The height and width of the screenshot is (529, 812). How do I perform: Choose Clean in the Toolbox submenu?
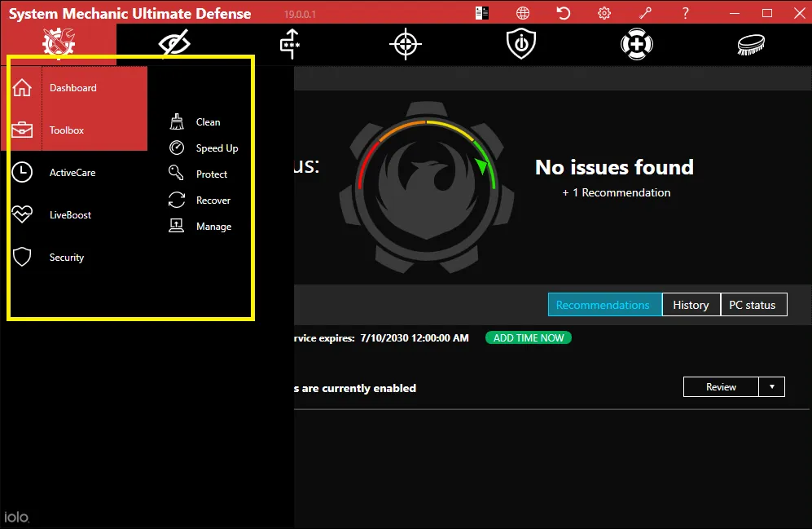(x=208, y=122)
